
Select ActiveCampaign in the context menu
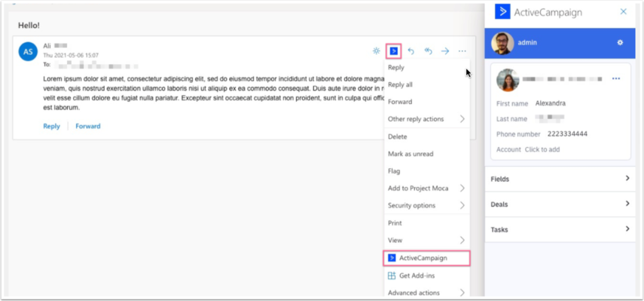coord(427,258)
